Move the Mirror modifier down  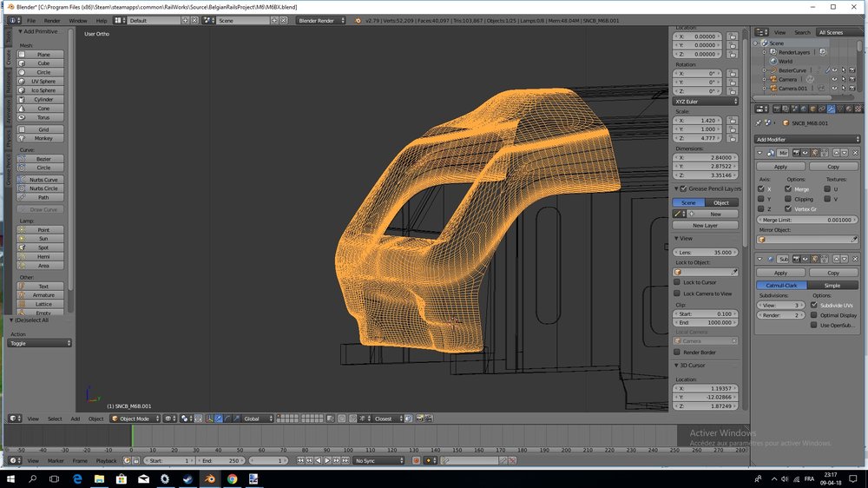coord(845,152)
